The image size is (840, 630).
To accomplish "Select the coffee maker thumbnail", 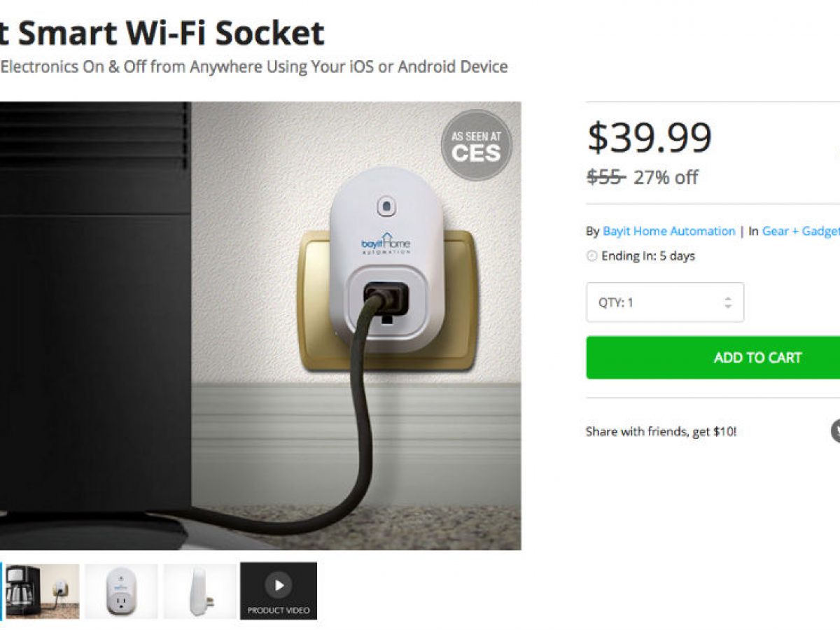I will (x=42, y=591).
